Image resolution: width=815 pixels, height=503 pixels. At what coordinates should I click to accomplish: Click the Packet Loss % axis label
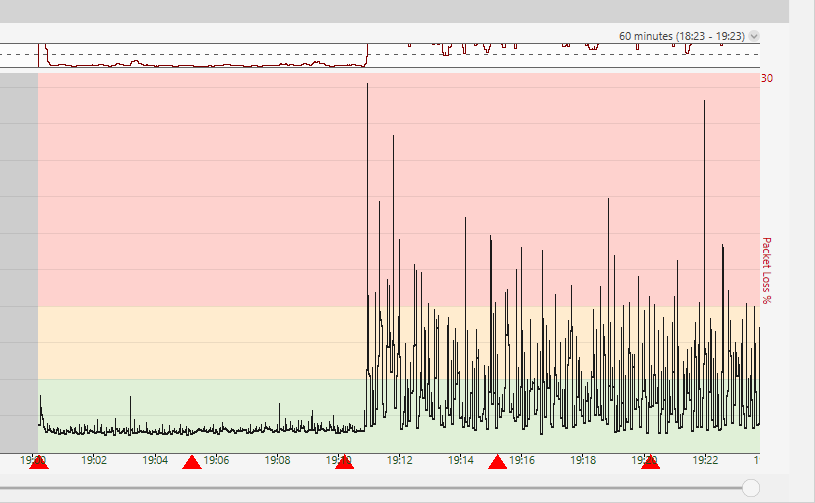click(767, 270)
